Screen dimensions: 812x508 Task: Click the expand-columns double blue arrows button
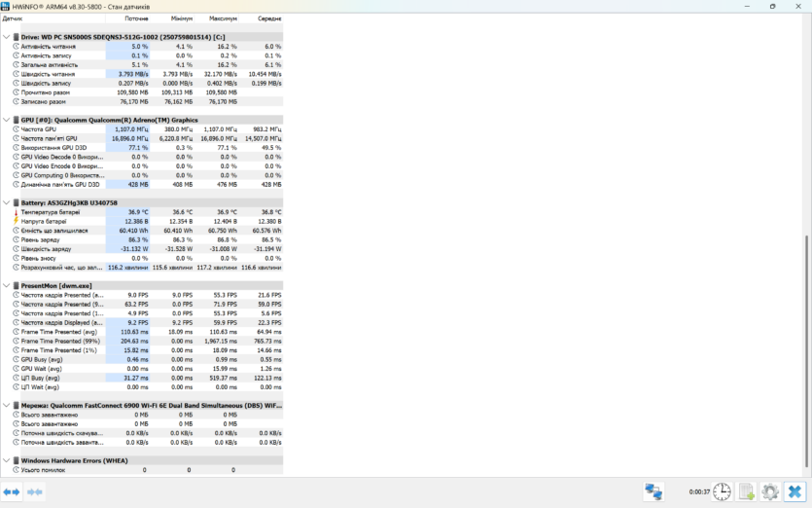(x=12, y=491)
